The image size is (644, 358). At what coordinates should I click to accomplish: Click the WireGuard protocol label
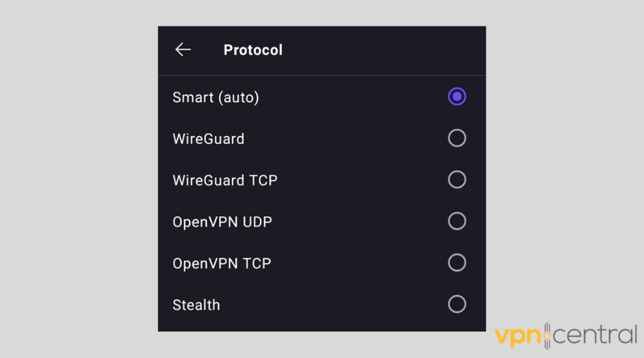tap(208, 139)
